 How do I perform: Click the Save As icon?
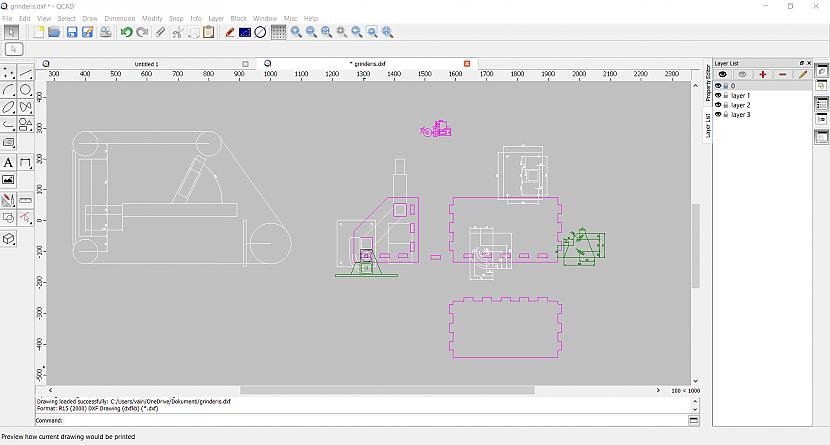[x=88, y=32]
